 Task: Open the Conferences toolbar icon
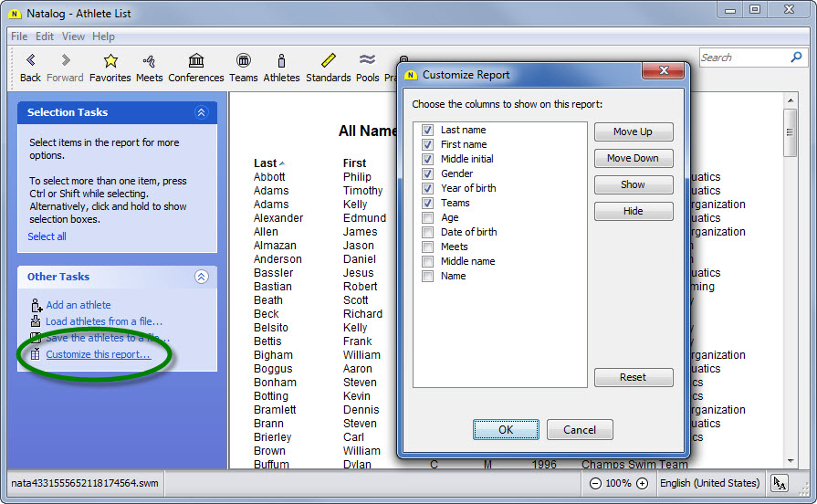196,61
